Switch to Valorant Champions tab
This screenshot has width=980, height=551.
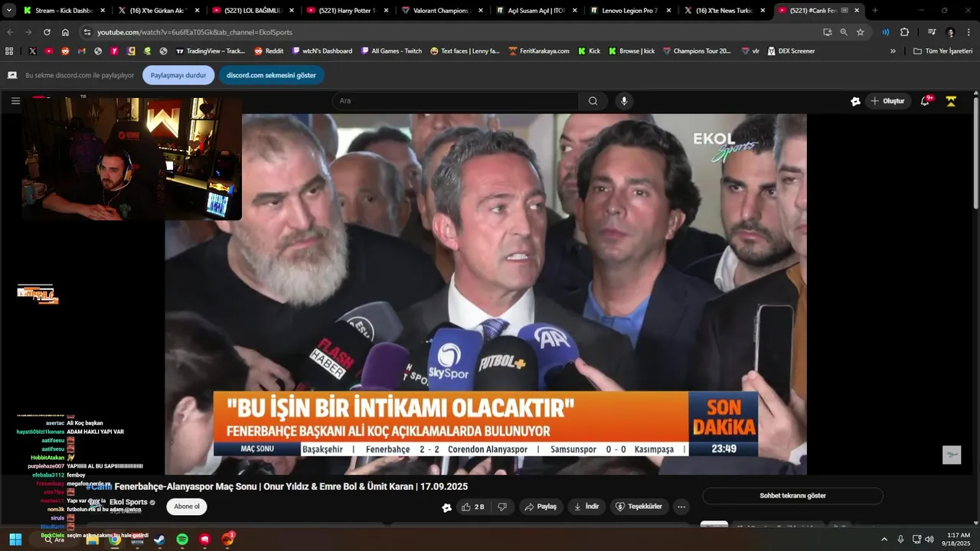(443, 11)
